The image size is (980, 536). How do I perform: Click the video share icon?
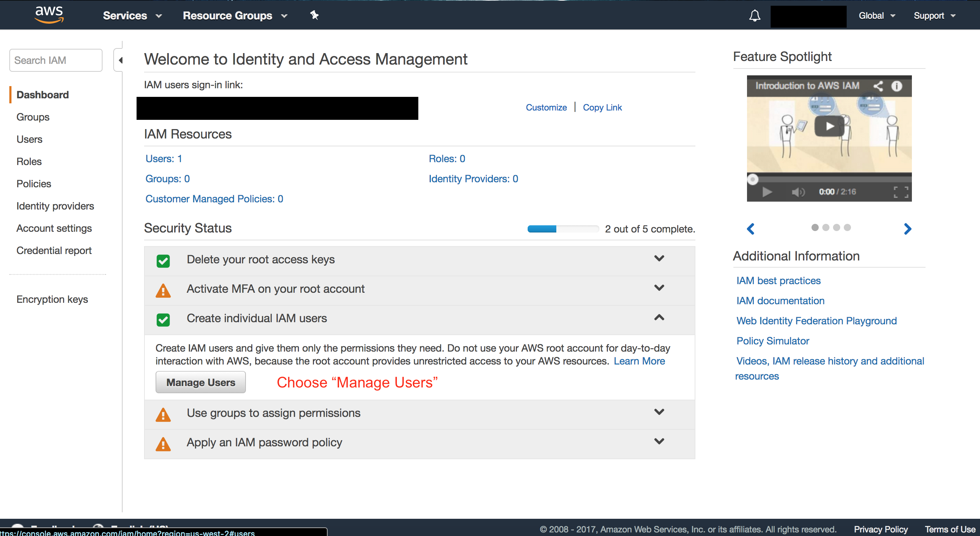tap(878, 86)
